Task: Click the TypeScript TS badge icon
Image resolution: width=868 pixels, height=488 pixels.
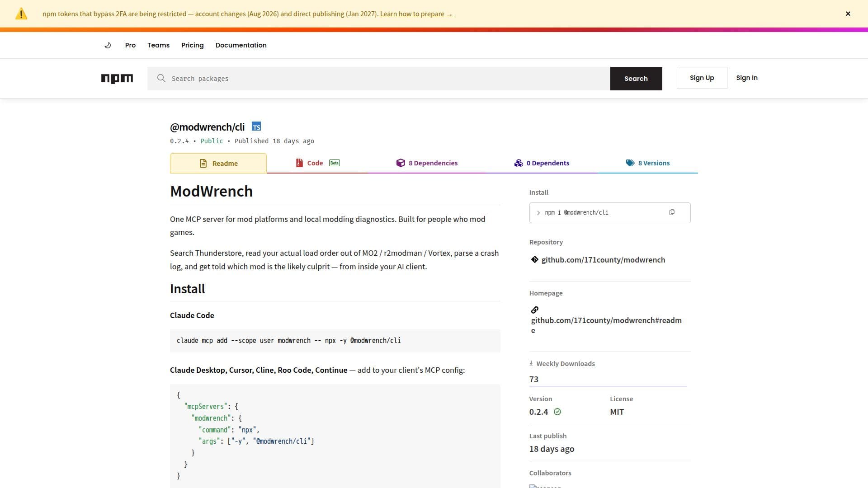Action: pos(256,127)
